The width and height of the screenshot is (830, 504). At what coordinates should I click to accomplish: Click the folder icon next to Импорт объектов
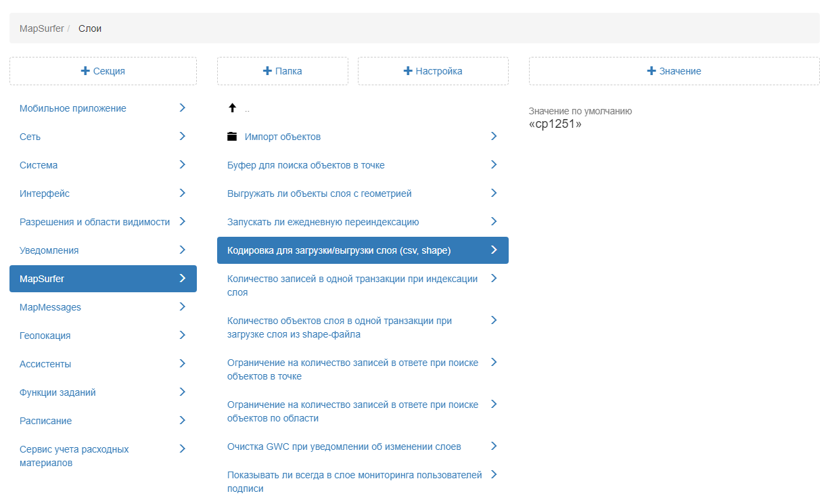[x=232, y=137]
